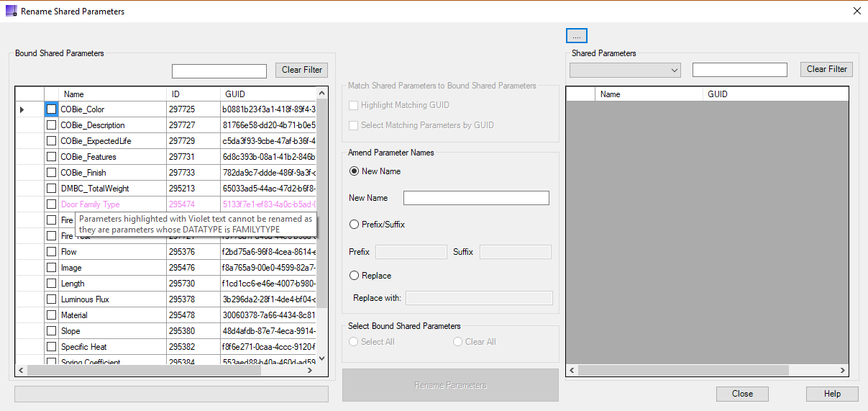Open the Help button
Image resolution: width=868 pixels, height=411 pixels.
[x=832, y=394]
